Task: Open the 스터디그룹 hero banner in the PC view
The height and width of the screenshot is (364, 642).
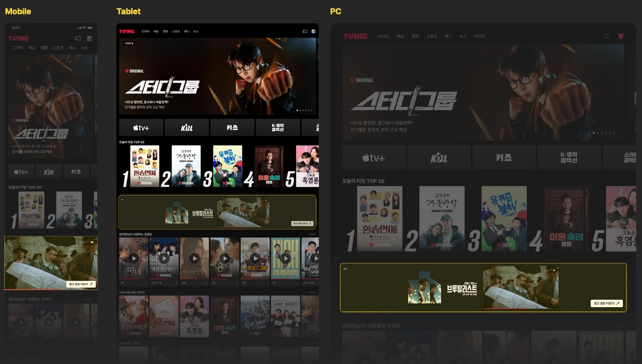Action: click(483, 91)
